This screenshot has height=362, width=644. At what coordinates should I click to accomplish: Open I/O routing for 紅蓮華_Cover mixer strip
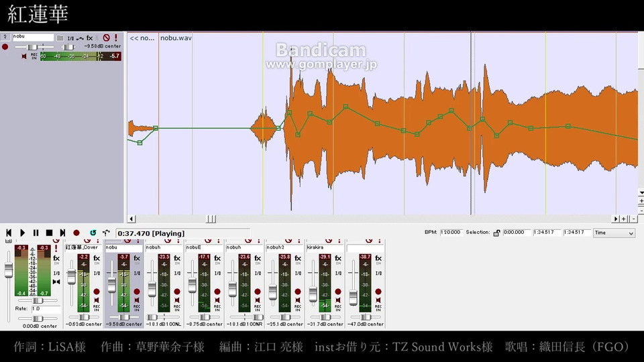[97, 274]
